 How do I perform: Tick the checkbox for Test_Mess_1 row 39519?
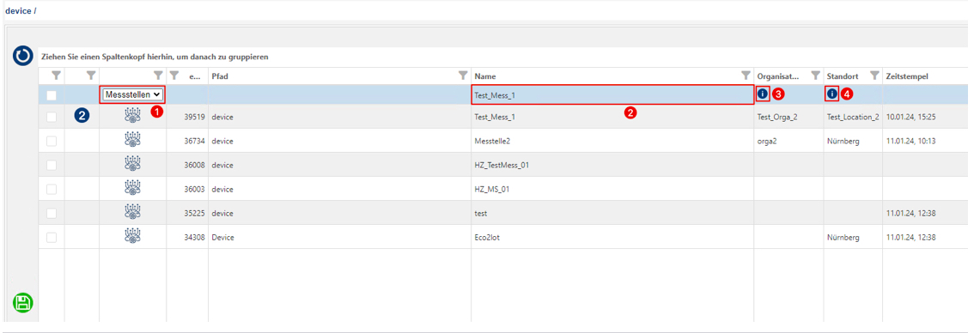coord(52,117)
